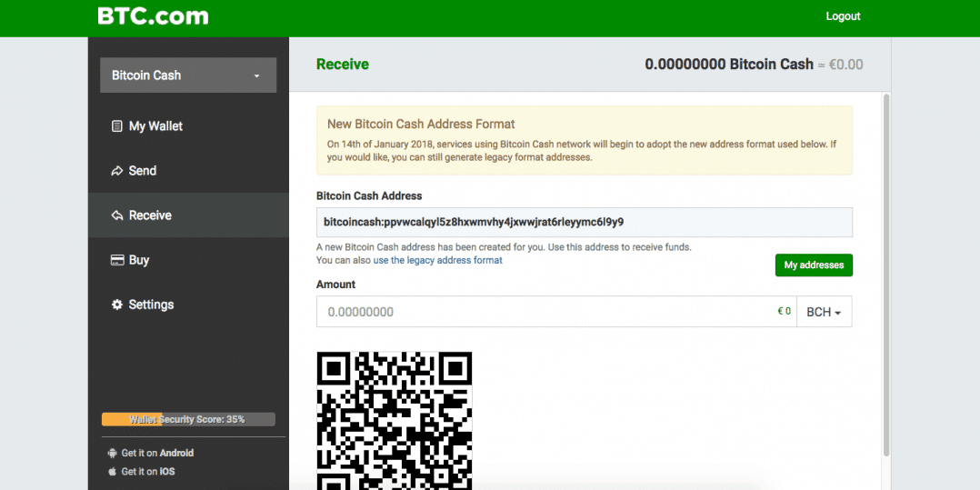Click the Wallet Security Score progress bar
Image resolution: width=980 pixels, height=490 pixels.
pos(188,419)
